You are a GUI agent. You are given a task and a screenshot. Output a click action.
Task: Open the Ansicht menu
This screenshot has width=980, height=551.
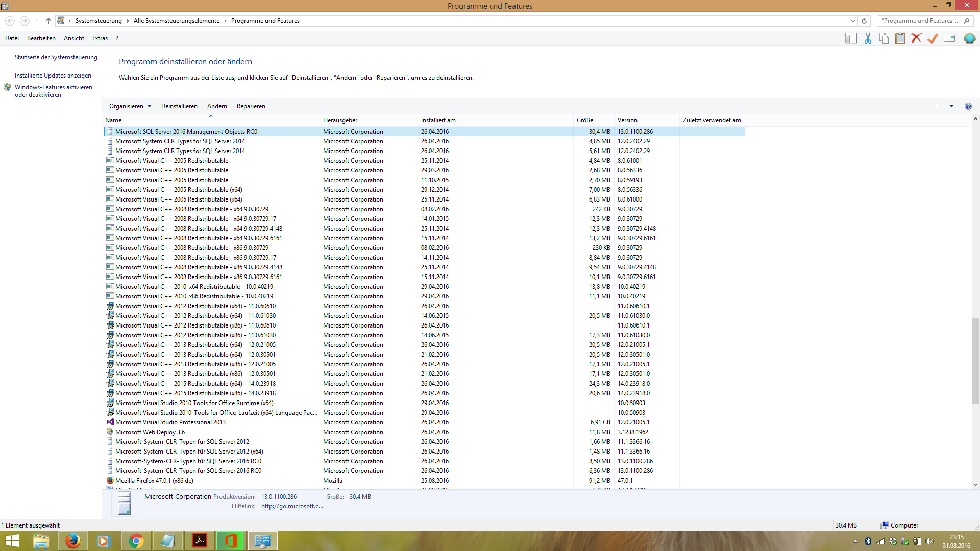click(x=74, y=38)
